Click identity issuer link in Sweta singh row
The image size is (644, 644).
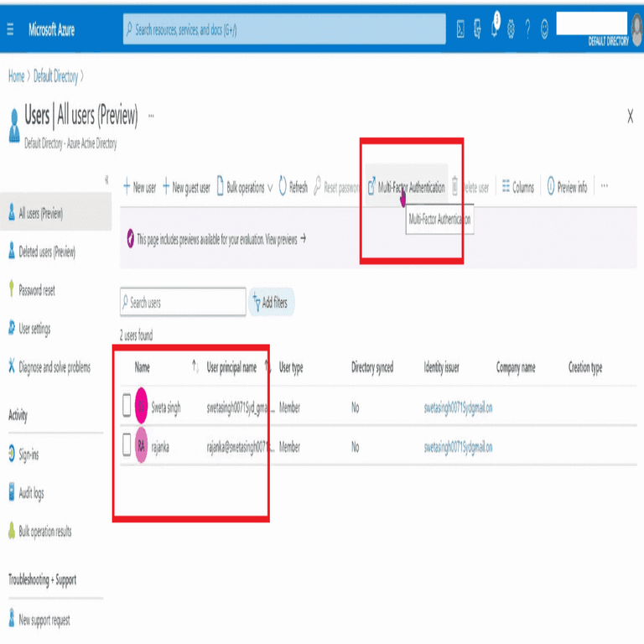click(458, 408)
